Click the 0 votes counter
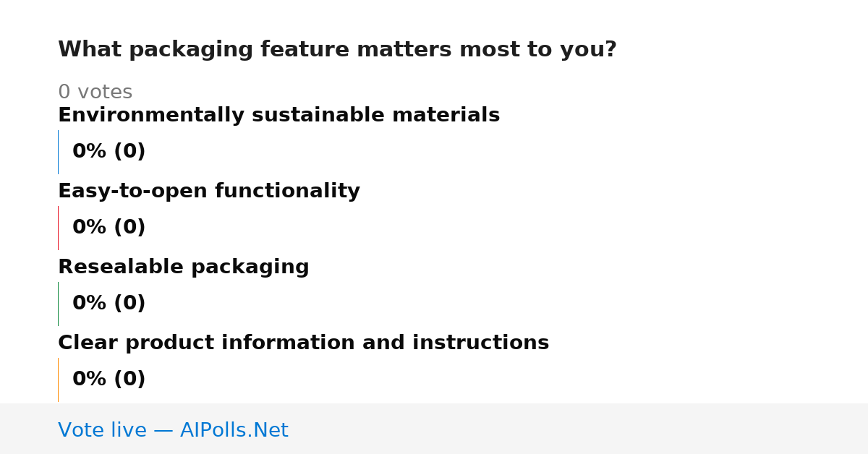868x454 pixels. (95, 92)
